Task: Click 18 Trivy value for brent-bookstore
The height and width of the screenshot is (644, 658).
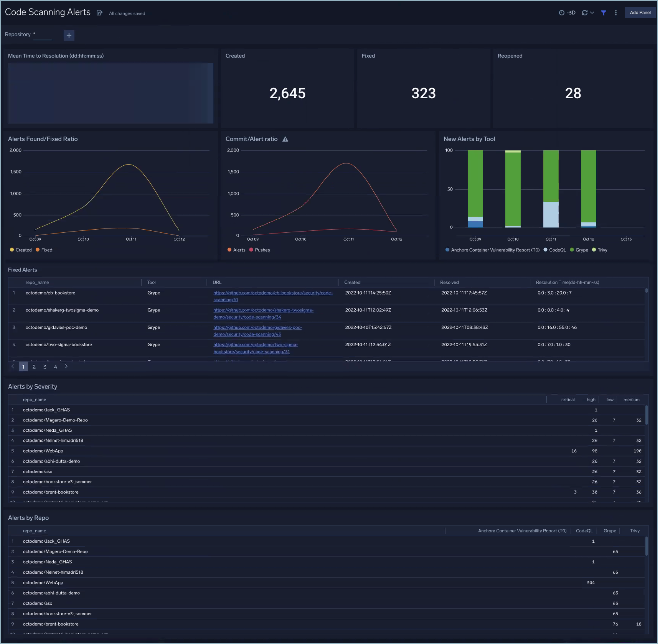Action: (x=639, y=624)
